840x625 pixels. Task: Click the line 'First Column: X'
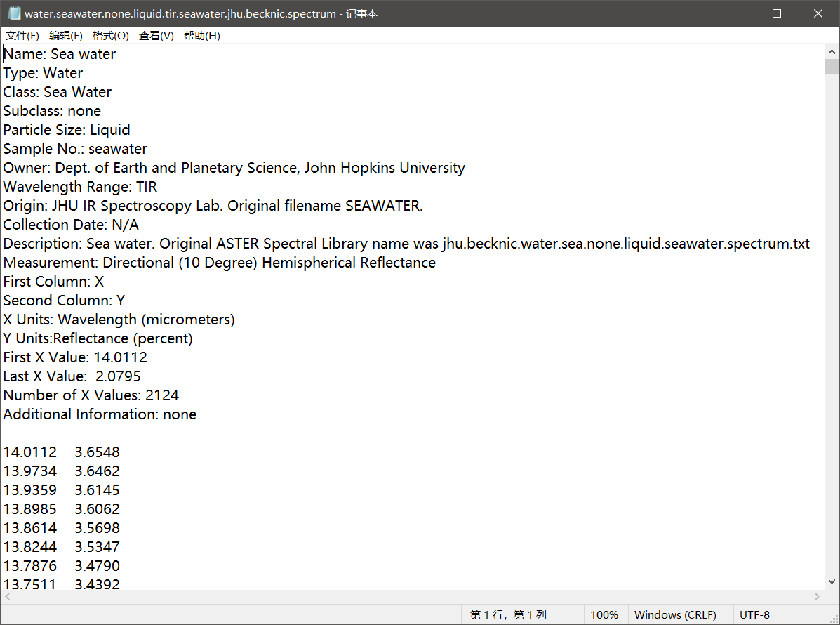point(53,282)
